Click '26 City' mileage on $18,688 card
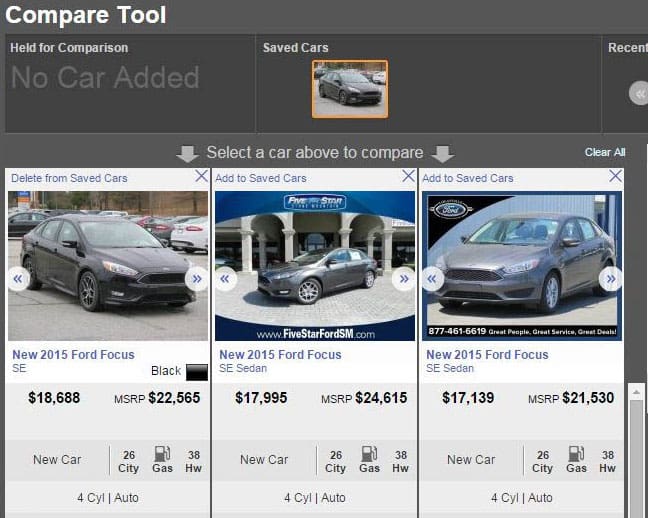The height and width of the screenshot is (518, 648). point(129,462)
